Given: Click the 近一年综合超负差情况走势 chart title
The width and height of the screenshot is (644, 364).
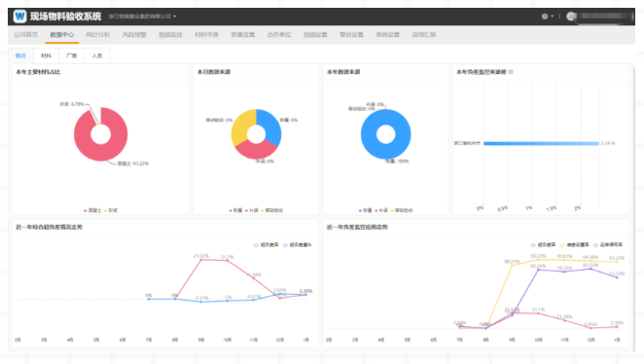Looking at the screenshot, I should 49,227.
